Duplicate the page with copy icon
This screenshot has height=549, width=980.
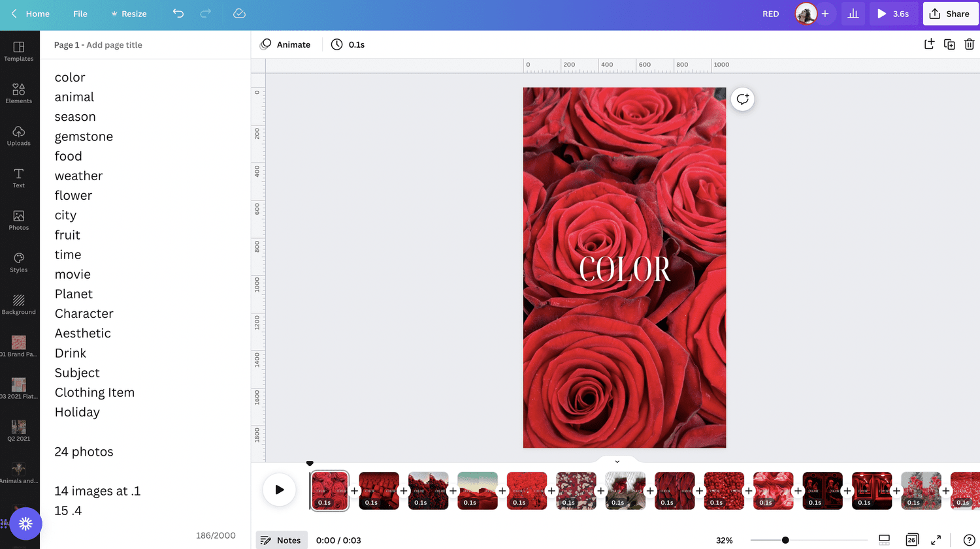(x=949, y=44)
